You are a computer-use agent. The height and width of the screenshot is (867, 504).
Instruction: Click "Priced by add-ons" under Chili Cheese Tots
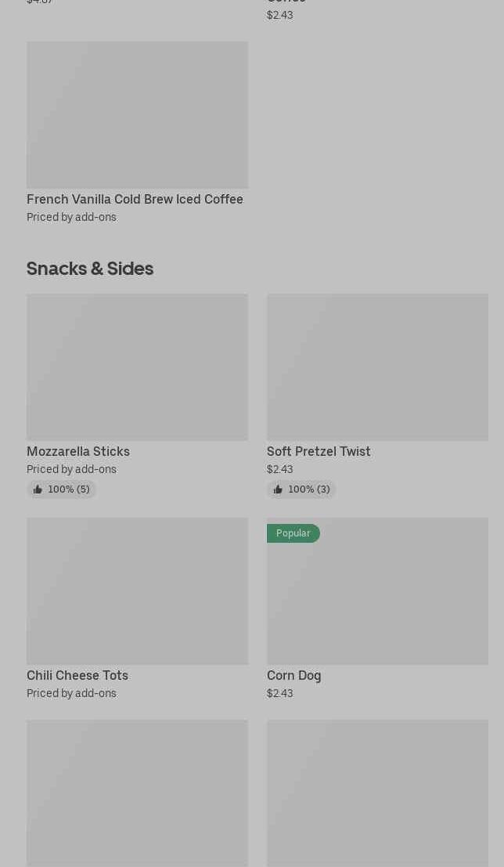pyautogui.click(x=71, y=694)
